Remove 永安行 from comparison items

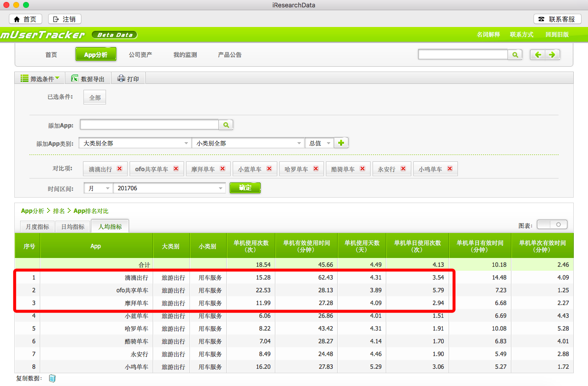pyautogui.click(x=403, y=169)
